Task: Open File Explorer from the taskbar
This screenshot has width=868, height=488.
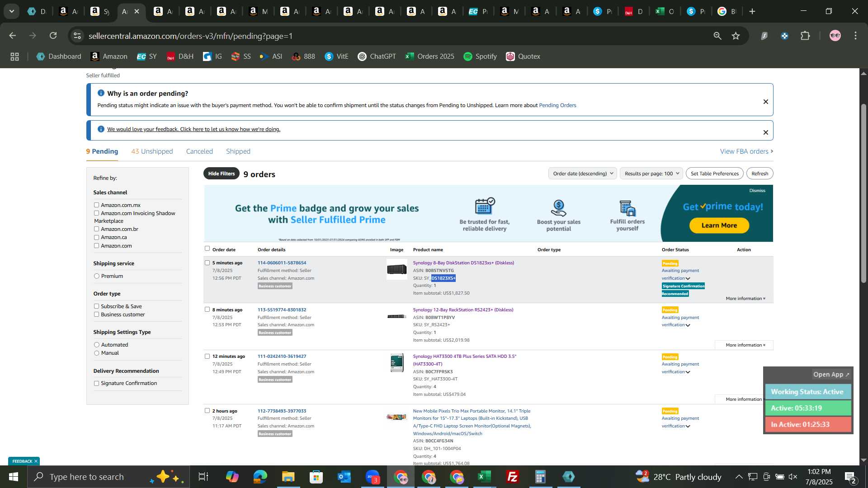Action: pyautogui.click(x=288, y=477)
